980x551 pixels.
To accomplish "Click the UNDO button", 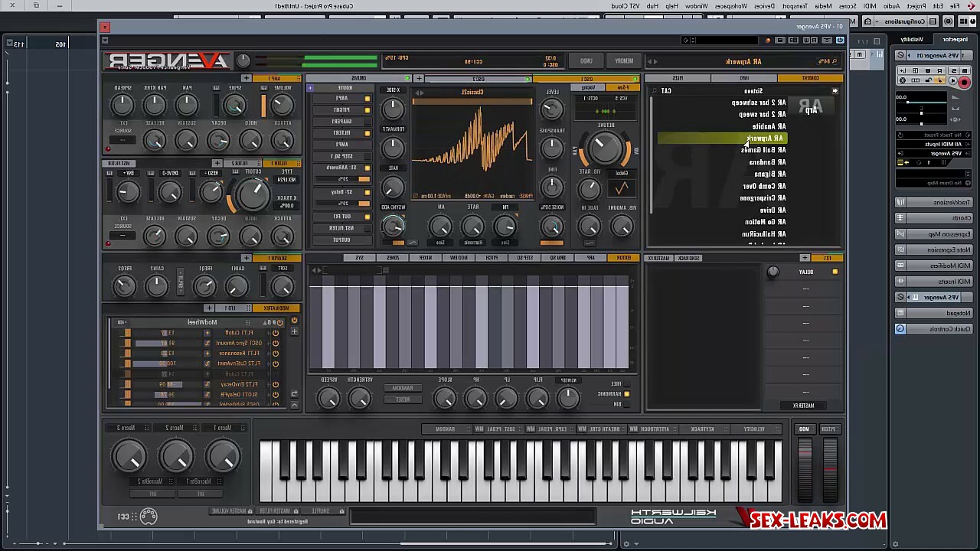I will (x=586, y=61).
